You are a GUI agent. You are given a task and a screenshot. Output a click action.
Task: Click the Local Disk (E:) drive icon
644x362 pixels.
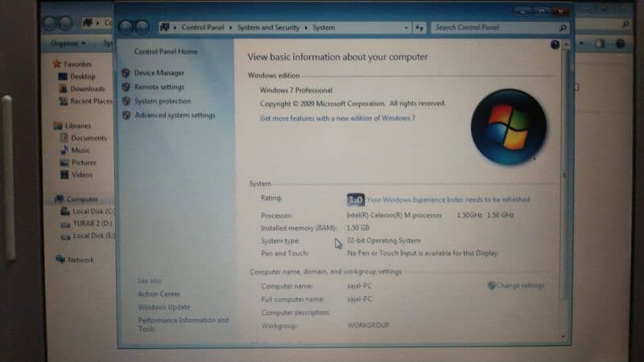click(x=65, y=236)
